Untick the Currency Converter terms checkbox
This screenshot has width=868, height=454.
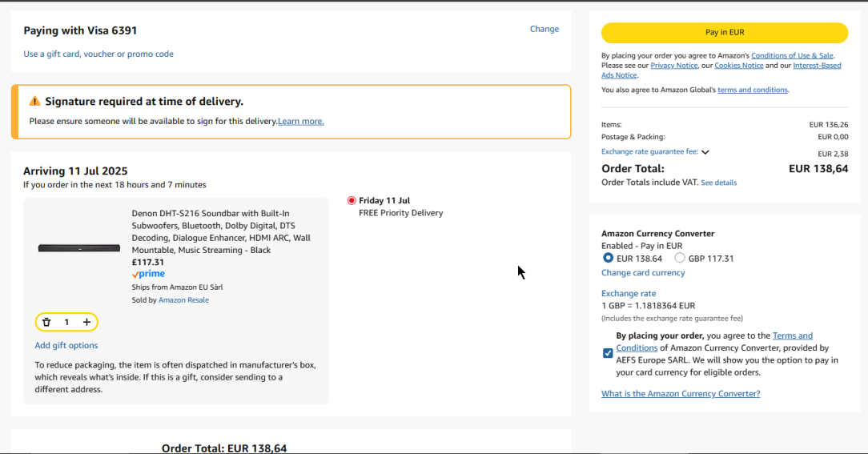click(x=608, y=353)
